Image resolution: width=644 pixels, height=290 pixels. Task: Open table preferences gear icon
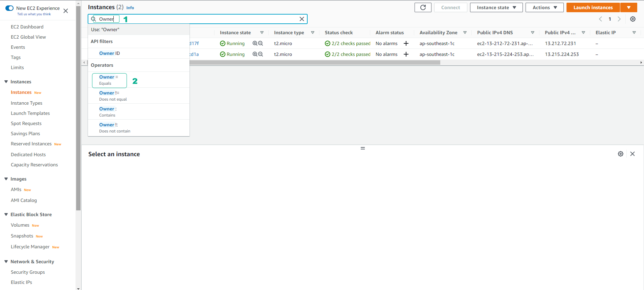point(633,19)
